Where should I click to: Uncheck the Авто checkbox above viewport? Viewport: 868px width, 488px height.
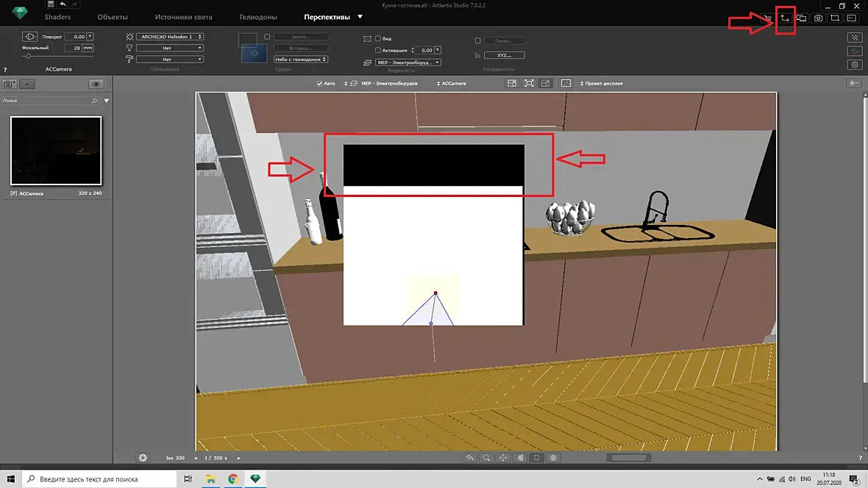pos(319,84)
